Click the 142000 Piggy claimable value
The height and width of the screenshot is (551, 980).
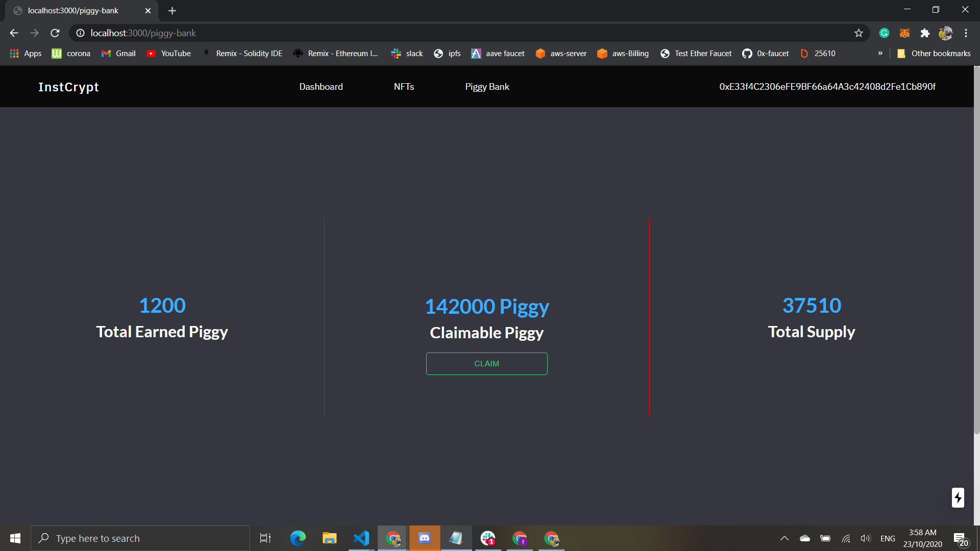pos(487,307)
